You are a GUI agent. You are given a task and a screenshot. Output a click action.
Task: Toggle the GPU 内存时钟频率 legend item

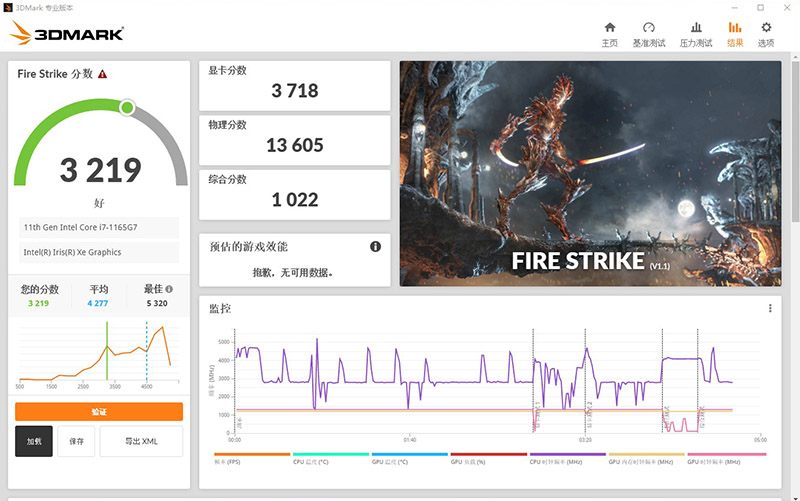(646, 458)
